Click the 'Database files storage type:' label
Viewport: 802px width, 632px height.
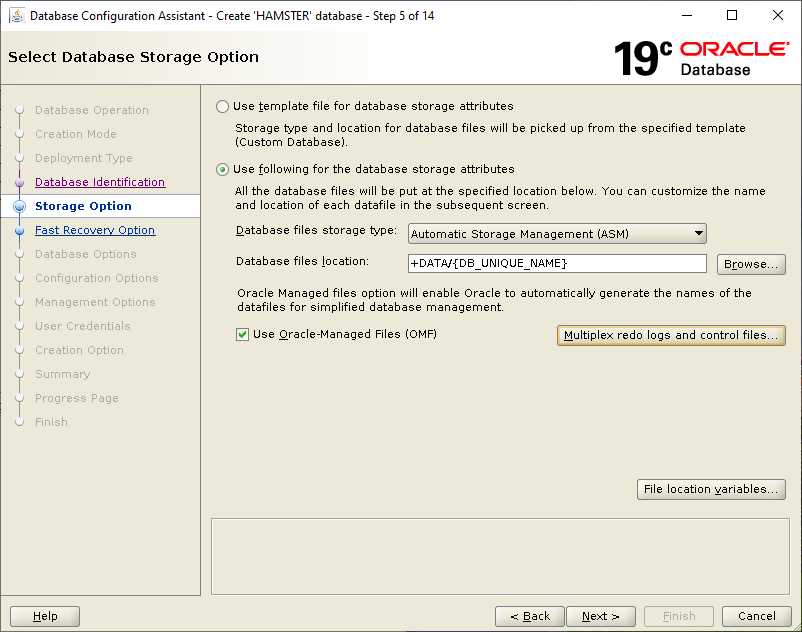click(x=316, y=231)
